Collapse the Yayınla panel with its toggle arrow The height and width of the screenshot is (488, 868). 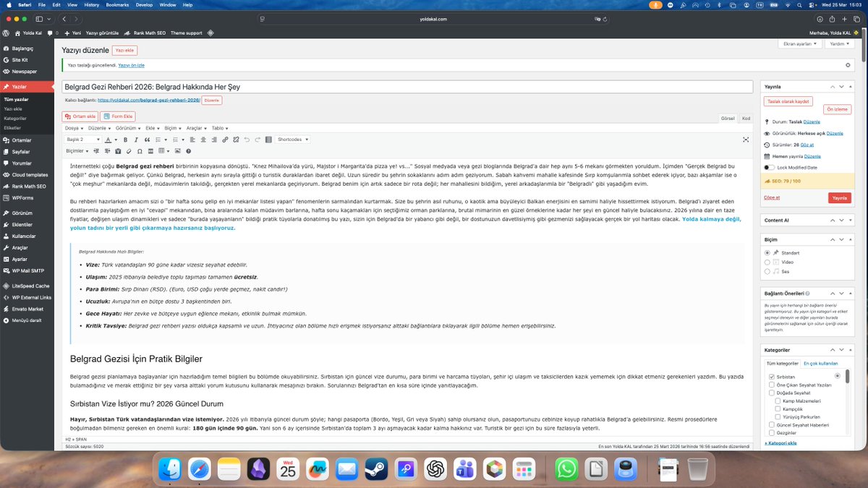[x=849, y=86]
